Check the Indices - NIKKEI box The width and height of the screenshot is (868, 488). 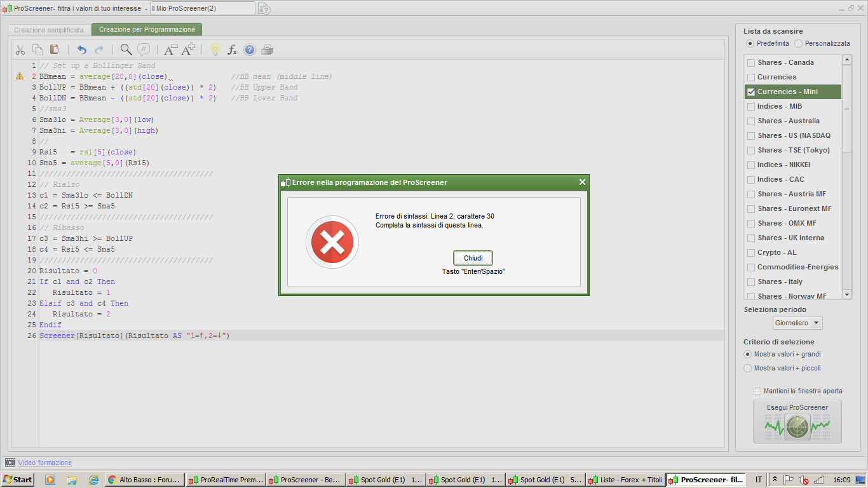pos(751,165)
